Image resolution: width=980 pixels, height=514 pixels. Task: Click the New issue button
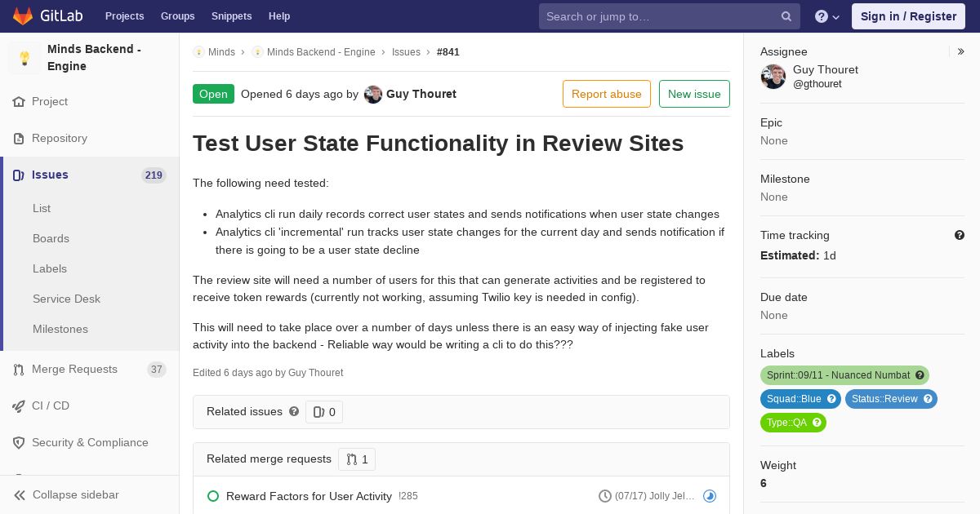click(x=694, y=94)
